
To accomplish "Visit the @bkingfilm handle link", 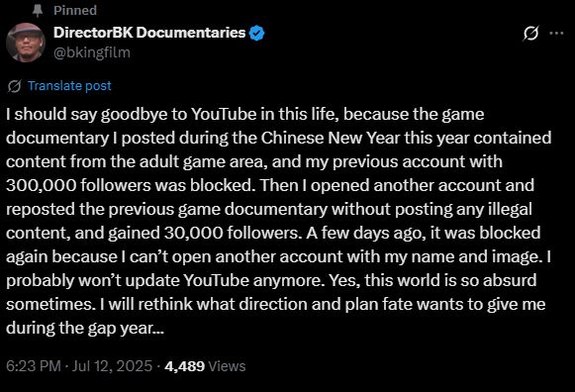I will pos(92,52).
